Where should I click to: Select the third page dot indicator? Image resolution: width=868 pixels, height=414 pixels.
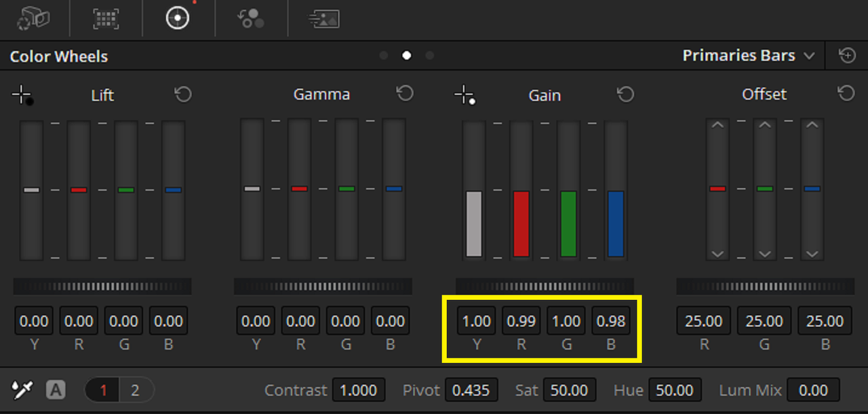pyautogui.click(x=429, y=56)
